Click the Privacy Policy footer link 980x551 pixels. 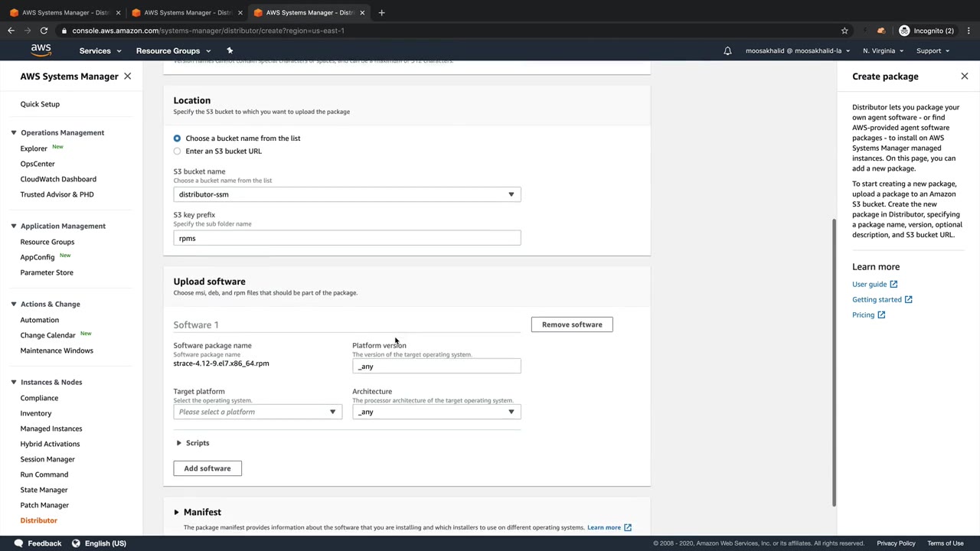pos(896,543)
